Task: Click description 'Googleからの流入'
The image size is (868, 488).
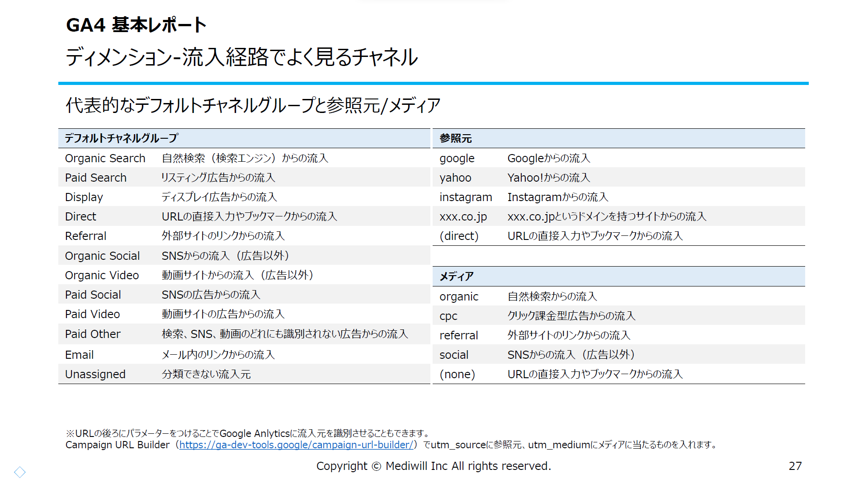Action: click(x=549, y=158)
